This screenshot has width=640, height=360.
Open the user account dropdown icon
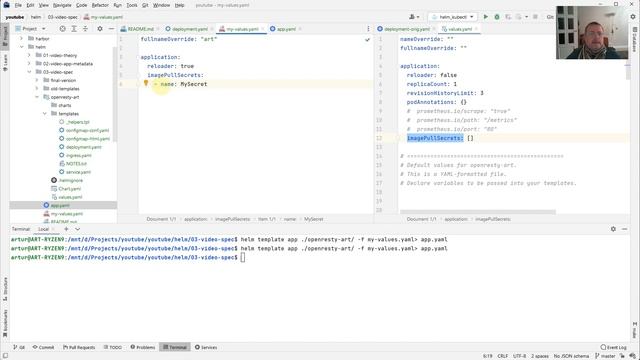click(x=414, y=17)
